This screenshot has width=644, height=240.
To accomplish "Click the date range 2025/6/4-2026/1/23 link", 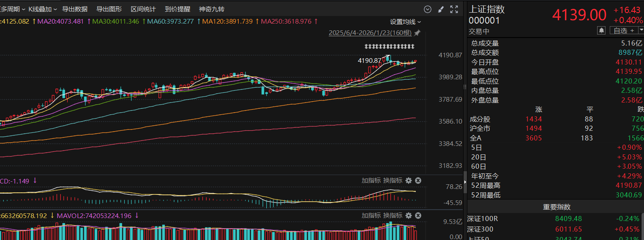I will click(x=370, y=33).
